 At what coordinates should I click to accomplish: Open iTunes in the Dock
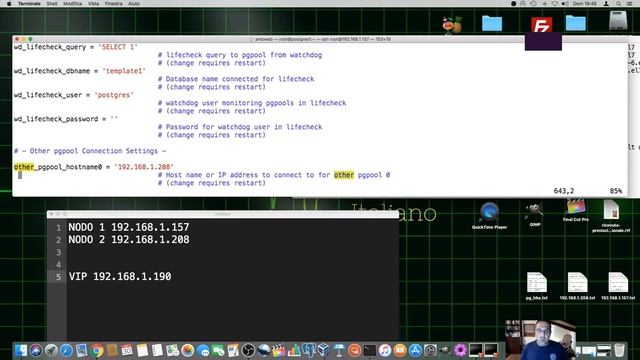click(385, 350)
